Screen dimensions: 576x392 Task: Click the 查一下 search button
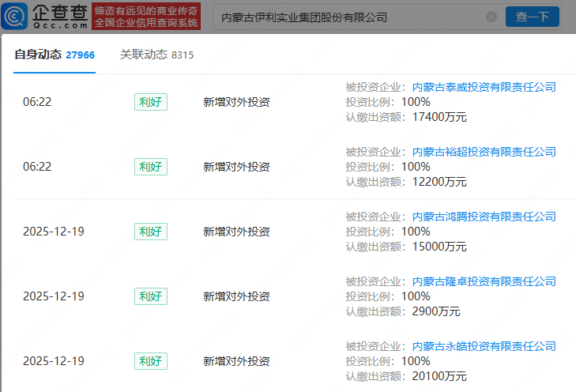[532, 17]
